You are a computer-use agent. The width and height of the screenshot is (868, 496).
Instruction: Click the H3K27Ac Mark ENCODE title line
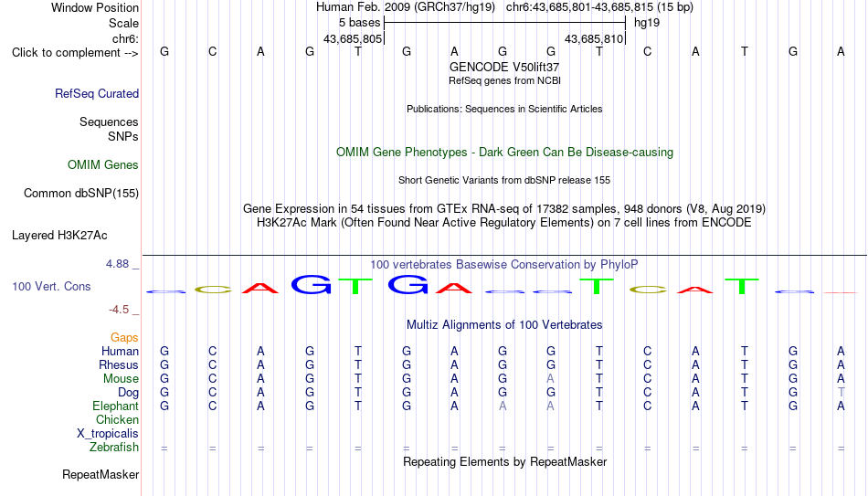coord(504,223)
